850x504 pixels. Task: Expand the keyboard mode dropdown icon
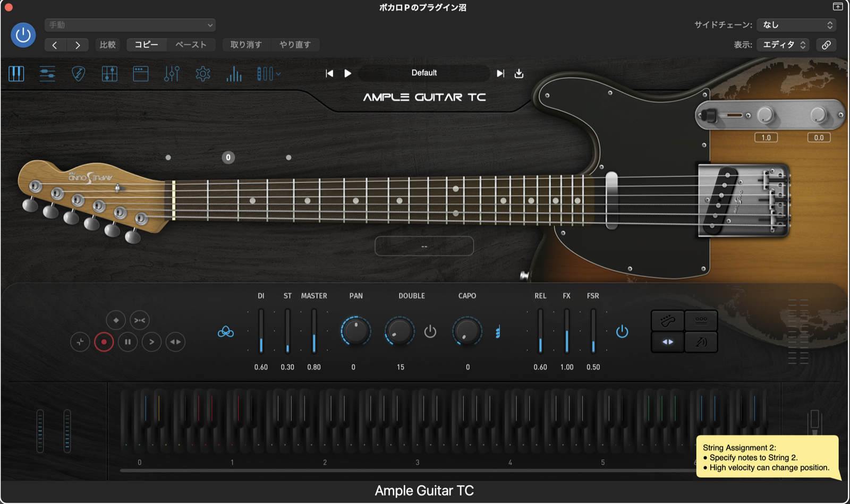click(268, 73)
